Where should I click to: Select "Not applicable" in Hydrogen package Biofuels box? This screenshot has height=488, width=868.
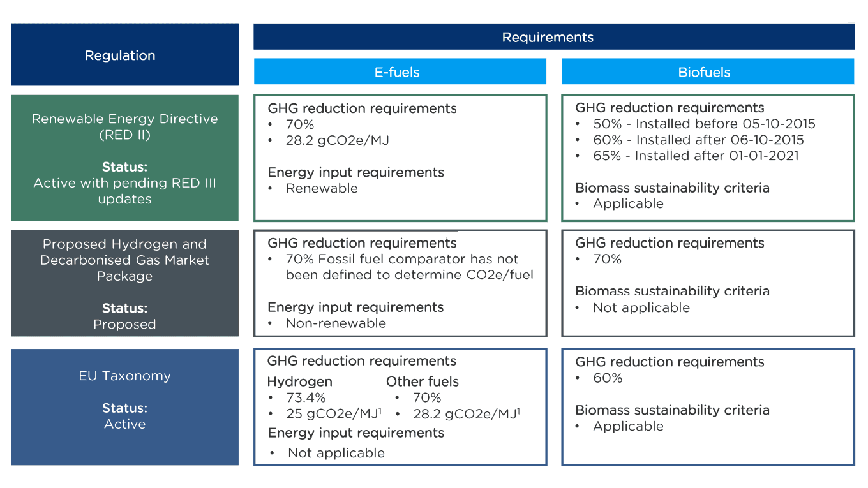click(641, 307)
